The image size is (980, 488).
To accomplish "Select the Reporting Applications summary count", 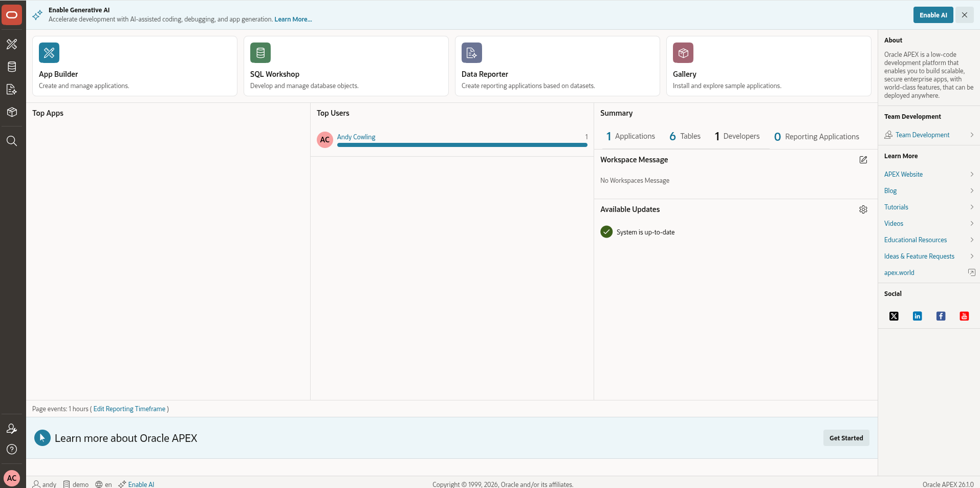I will (816, 137).
